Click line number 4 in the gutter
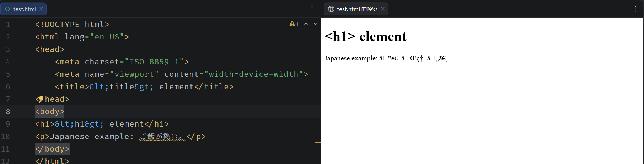Image resolution: width=644 pixels, height=164 pixels. [x=8, y=62]
